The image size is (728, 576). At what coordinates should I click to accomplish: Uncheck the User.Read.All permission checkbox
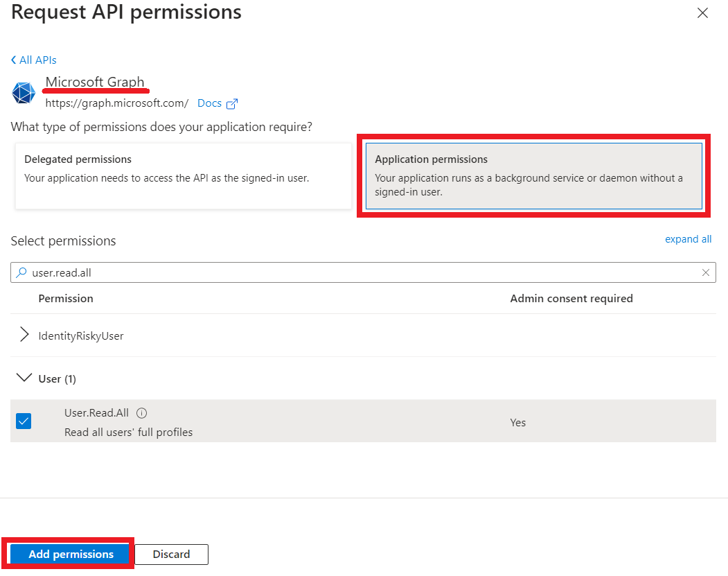click(23, 421)
